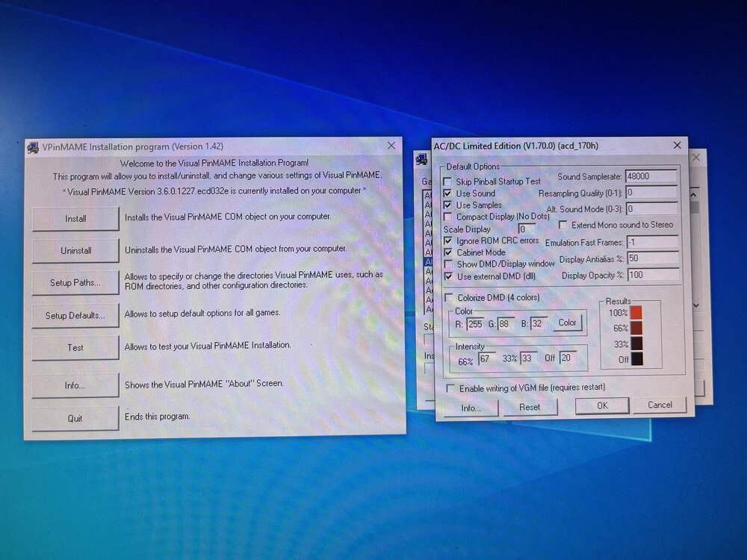Reset the game options
747x560 pixels.
click(530, 407)
